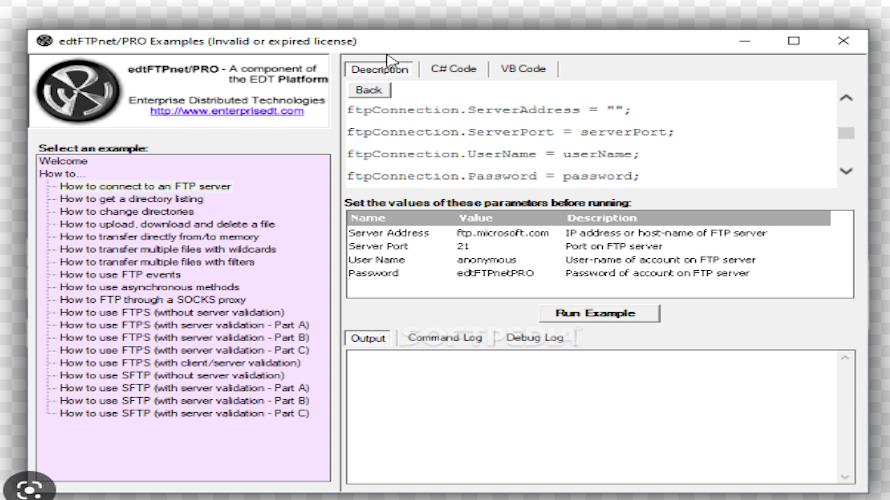This screenshot has height=500, width=890.
Task: Click the Password value field
Action: click(494, 273)
